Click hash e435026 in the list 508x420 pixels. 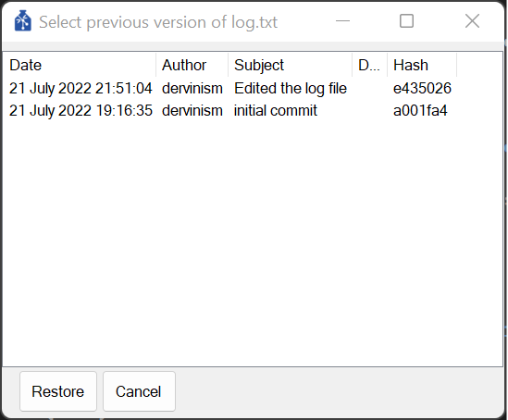pos(422,89)
